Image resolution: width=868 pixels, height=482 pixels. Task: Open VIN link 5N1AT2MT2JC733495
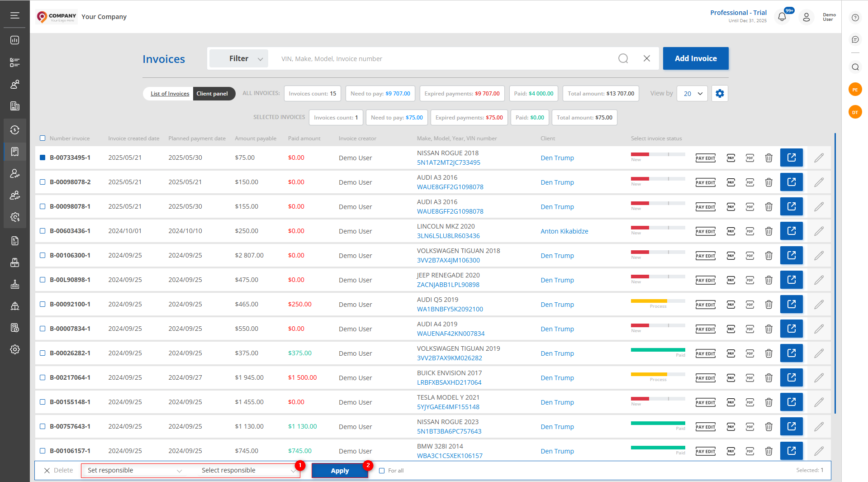(x=448, y=162)
